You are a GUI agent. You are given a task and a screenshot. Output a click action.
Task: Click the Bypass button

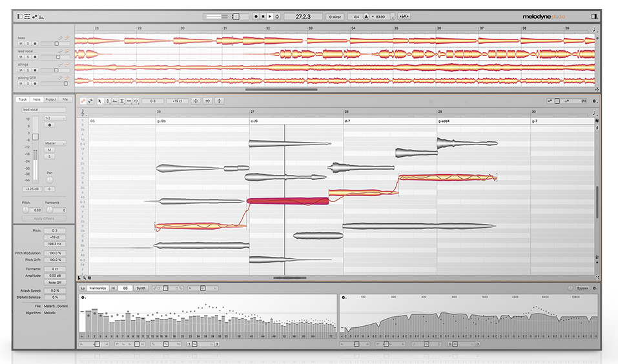pos(582,288)
